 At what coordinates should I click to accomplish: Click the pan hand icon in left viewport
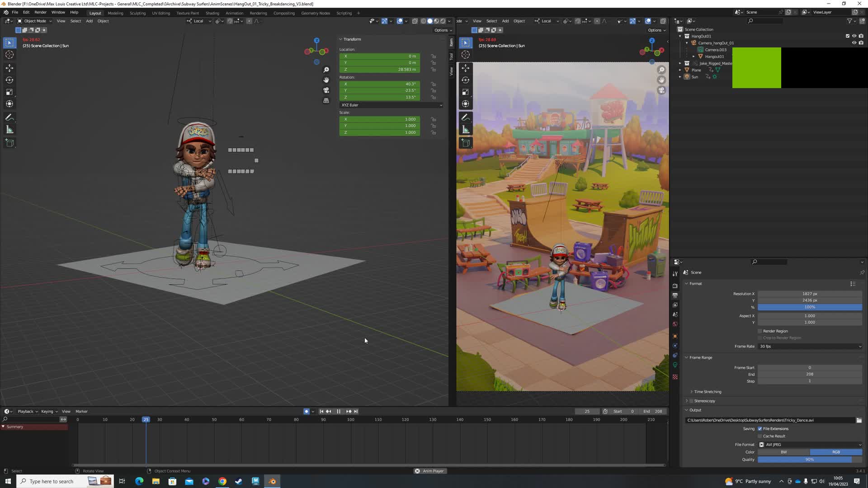click(x=326, y=80)
